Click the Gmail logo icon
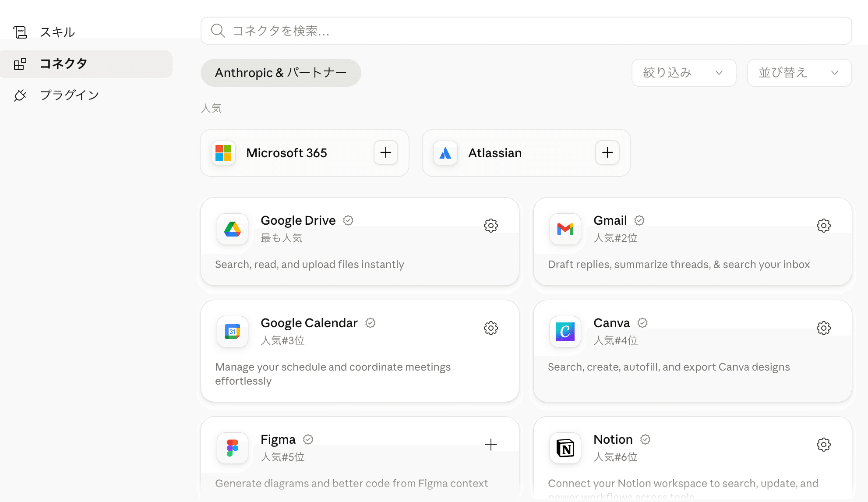The width and height of the screenshot is (868, 502). pyautogui.click(x=565, y=229)
